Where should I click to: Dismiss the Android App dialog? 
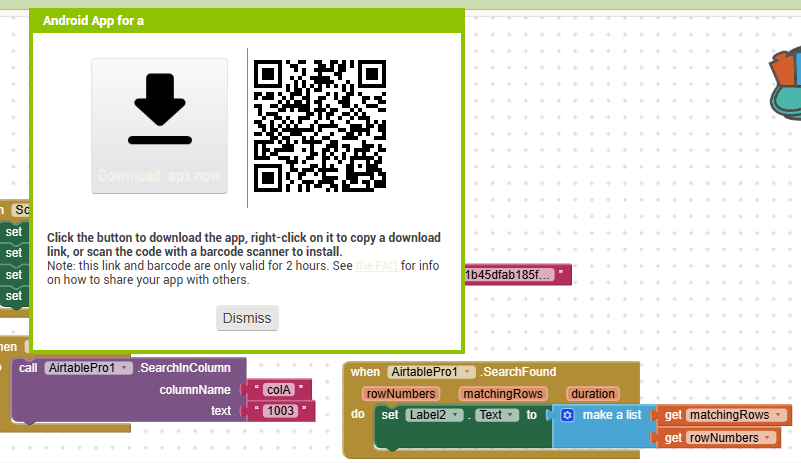point(247,318)
